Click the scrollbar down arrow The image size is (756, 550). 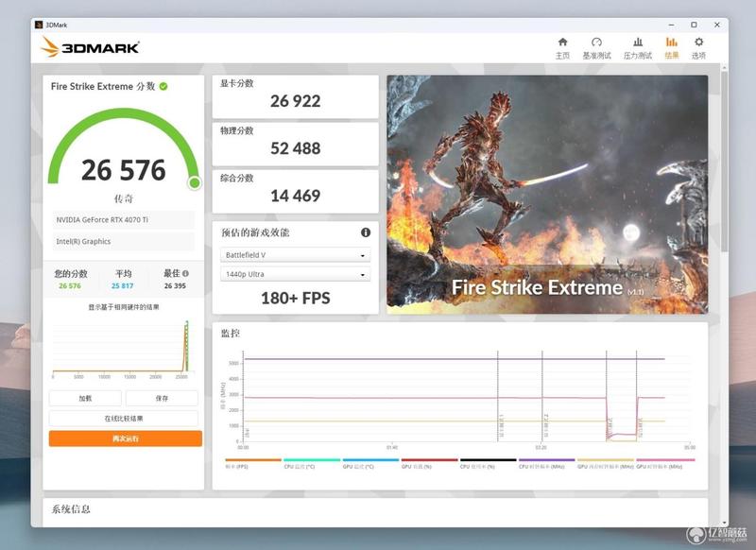tap(724, 523)
